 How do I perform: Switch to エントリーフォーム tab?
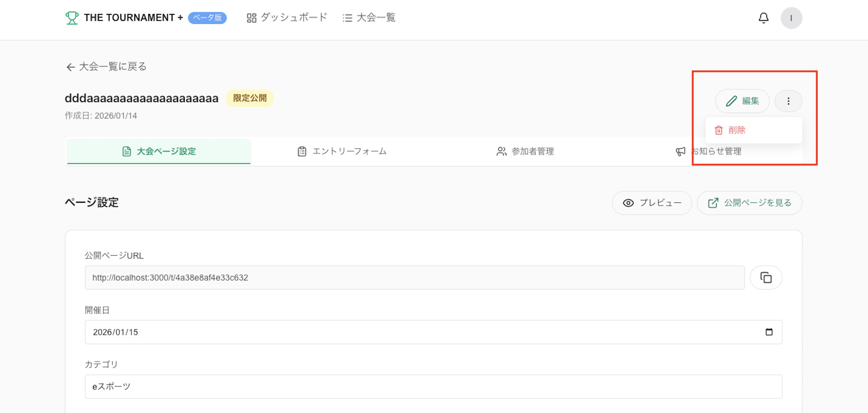pos(342,151)
